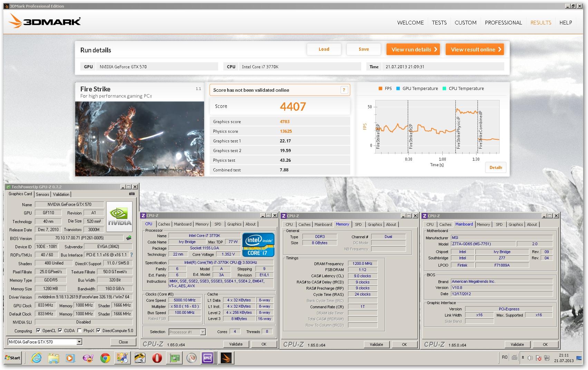Click the teal CPU Temperature legend swatch
Screen dimensions: 588x370
click(x=444, y=89)
